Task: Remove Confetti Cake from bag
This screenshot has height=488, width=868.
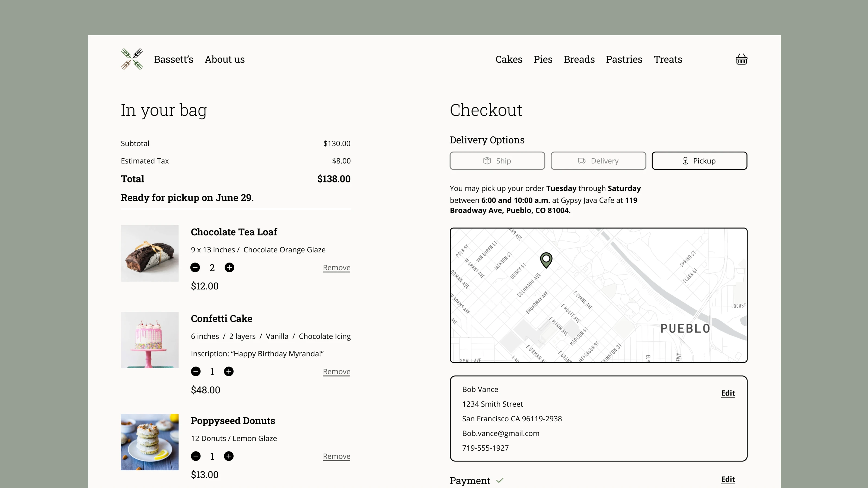Action: (337, 372)
